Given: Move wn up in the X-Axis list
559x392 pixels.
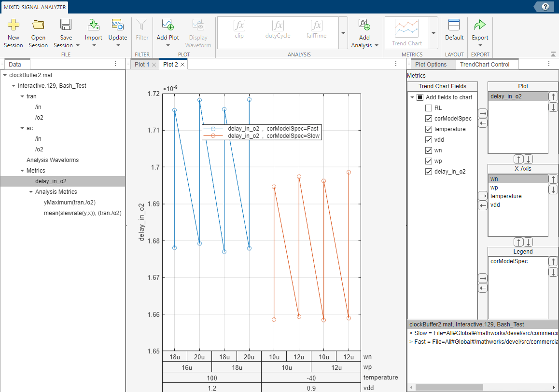Looking at the screenshot, I should coord(553,178).
